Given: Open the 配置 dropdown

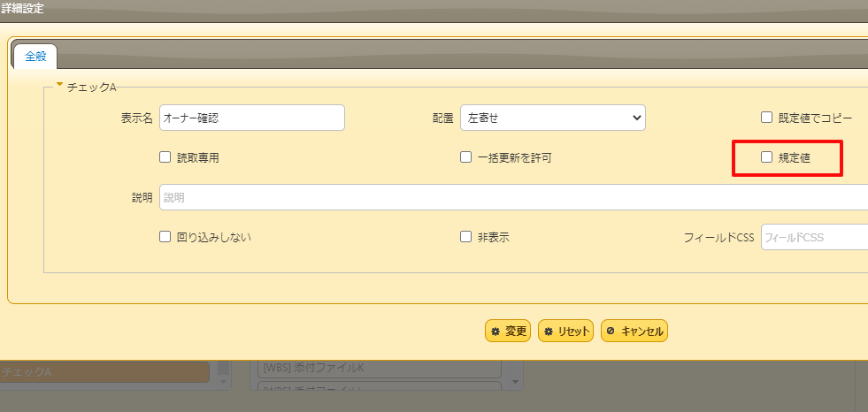Looking at the screenshot, I should point(552,118).
